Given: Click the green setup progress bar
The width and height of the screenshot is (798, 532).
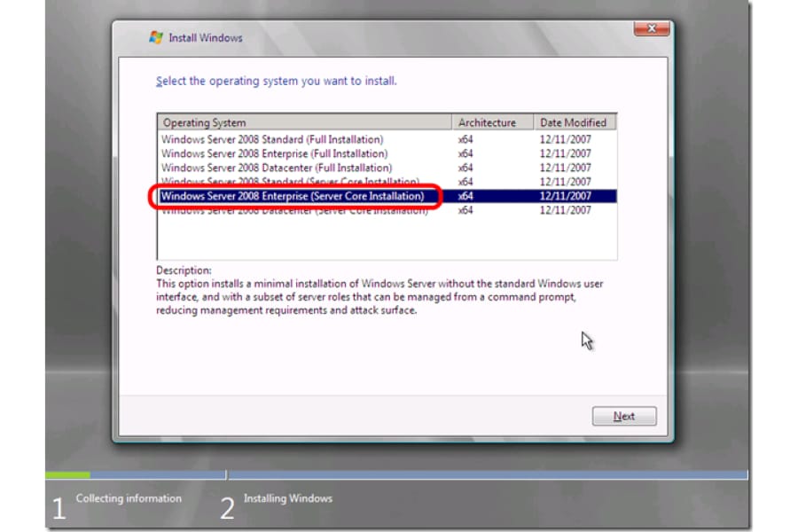Looking at the screenshot, I should tap(68, 474).
